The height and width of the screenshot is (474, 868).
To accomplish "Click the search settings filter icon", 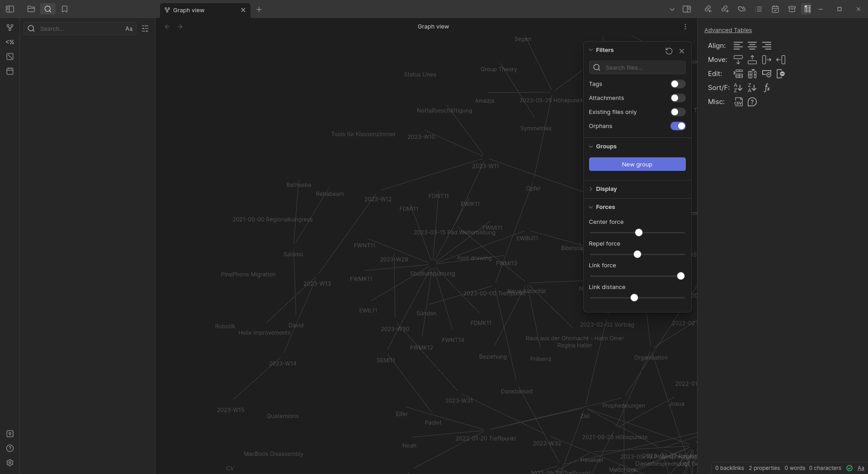I will point(145,28).
